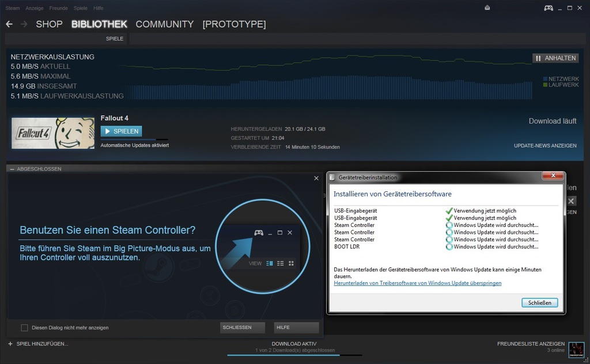Open the Spiele menu
Viewport: 590px width, 364px height.
click(80, 8)
